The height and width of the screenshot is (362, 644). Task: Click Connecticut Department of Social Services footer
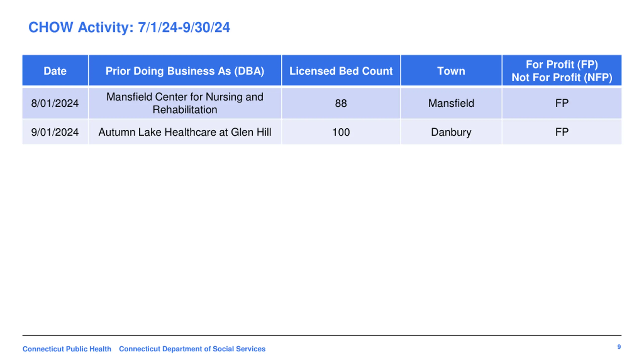(x=192, y=349)
